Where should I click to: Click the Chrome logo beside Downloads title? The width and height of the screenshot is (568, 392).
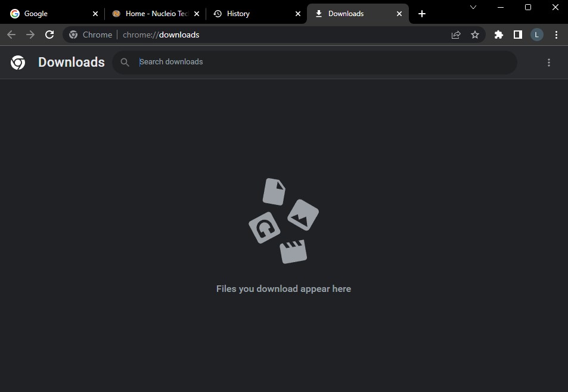point(18,63)
